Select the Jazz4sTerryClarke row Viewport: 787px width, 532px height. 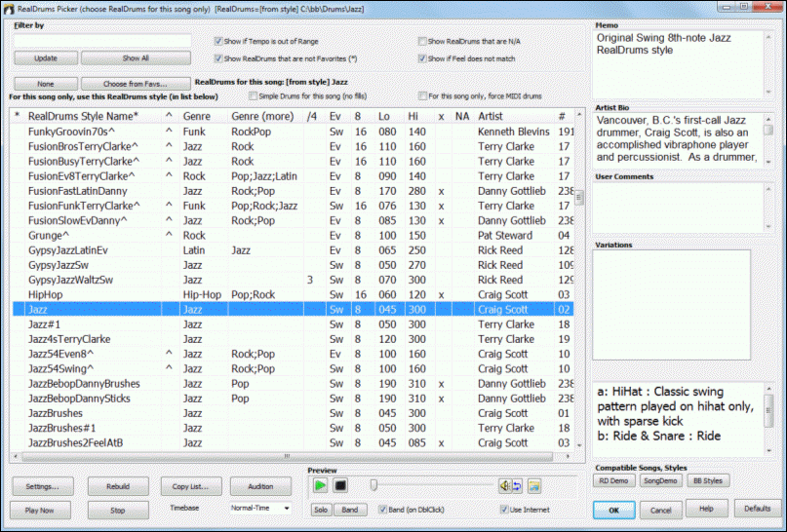(293, 339)
